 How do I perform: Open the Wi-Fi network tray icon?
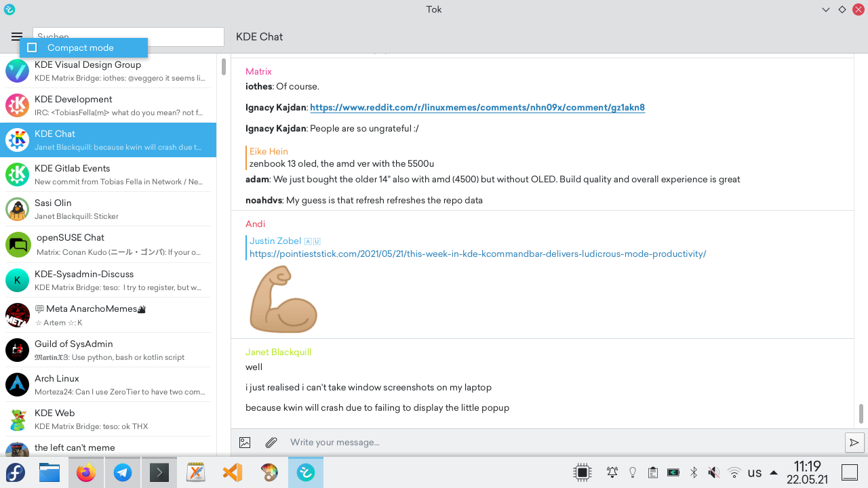point(734,472)
